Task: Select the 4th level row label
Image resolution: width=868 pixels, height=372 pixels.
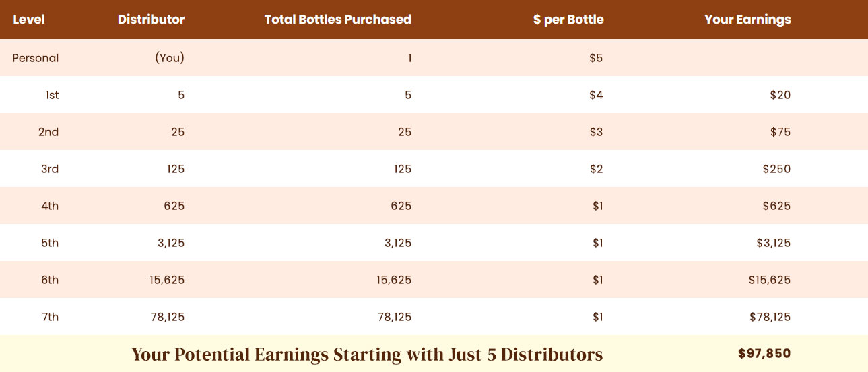Action: coord(50,206)
